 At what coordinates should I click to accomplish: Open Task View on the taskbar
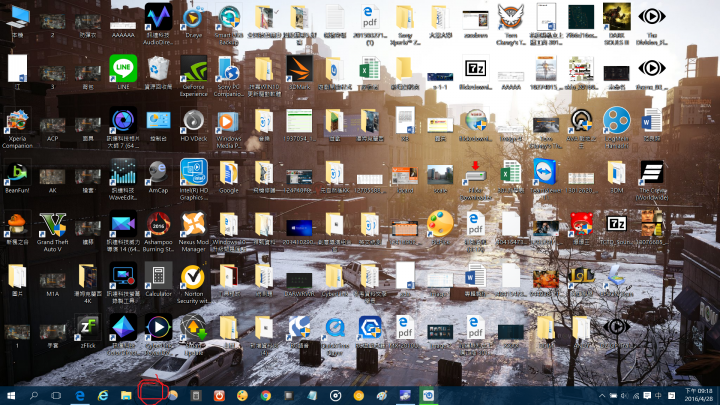point(56,395)
